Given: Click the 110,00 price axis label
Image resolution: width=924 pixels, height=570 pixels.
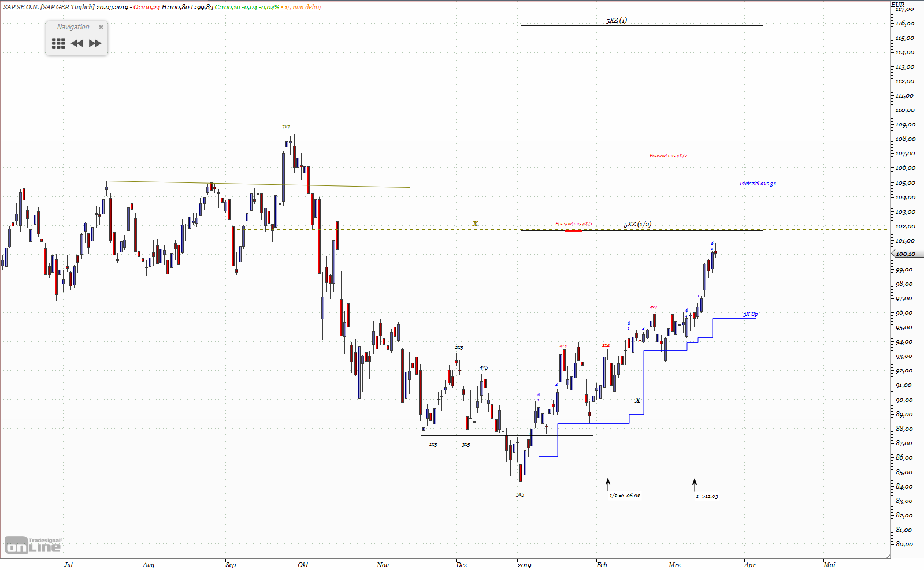Looking at the screenshot, I should click(905, 110).
